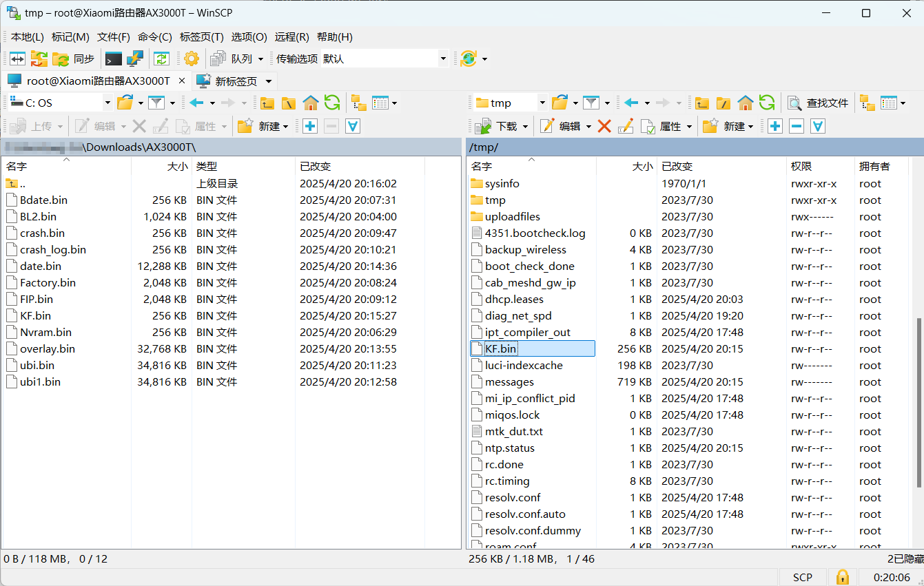Select local file ubi1.bin
Image resolution: width=924 pixels, height=586 pixels.
tap(40, 382)
